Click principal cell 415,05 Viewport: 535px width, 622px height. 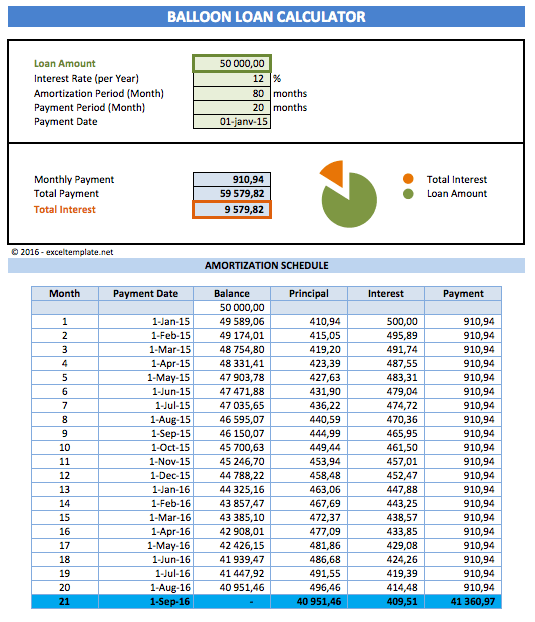(309, 336)
